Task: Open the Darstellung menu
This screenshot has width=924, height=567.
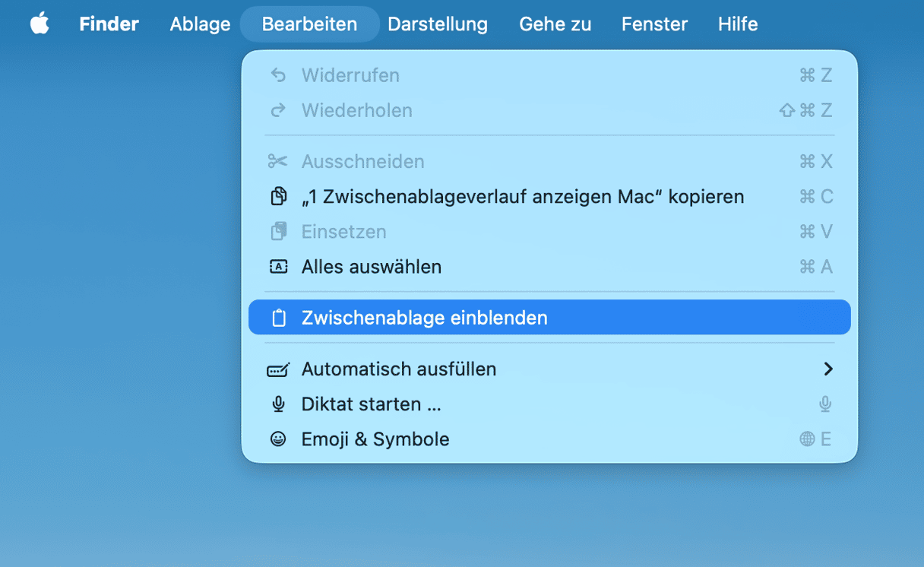Action: pyautogui.click(x=438, y=24)
